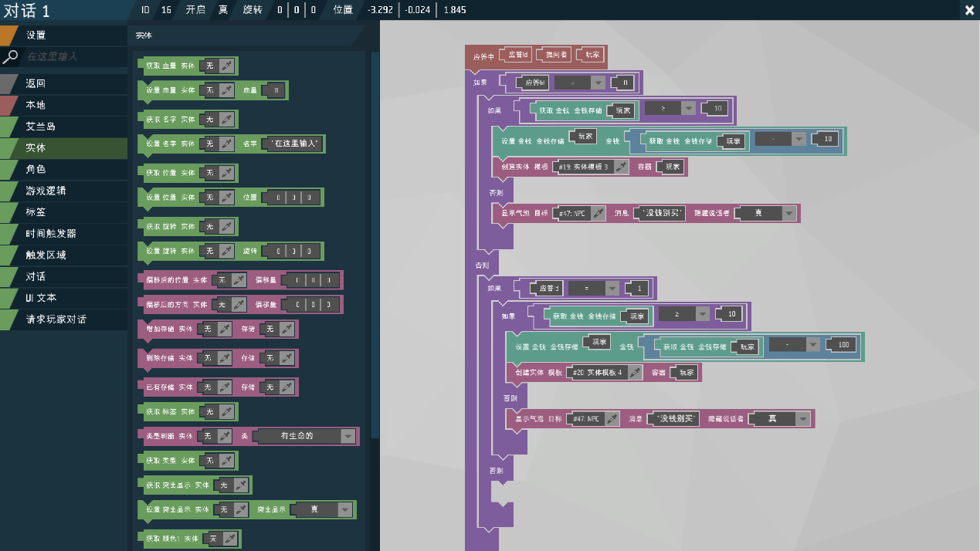The image size is (980, 551).
Task: Select the 触发区域 category
Action: tap(46, 255)
